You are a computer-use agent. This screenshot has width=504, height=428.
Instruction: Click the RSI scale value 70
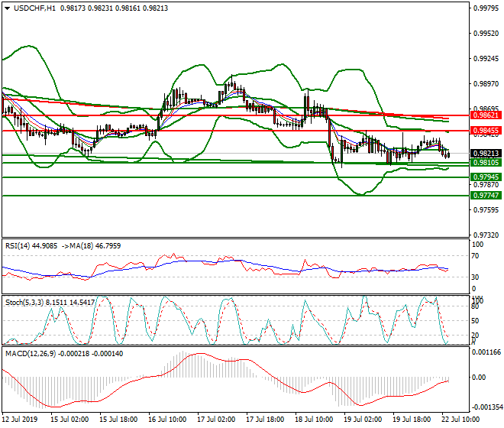coord(475,256)
